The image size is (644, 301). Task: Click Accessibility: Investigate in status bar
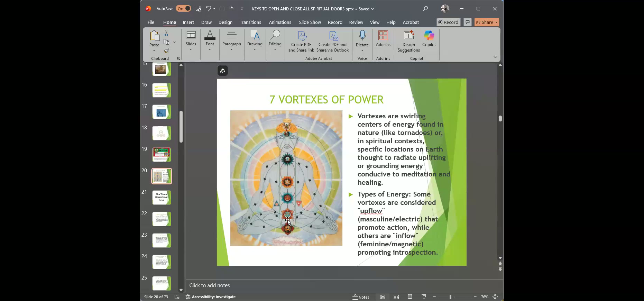[211, 297]
